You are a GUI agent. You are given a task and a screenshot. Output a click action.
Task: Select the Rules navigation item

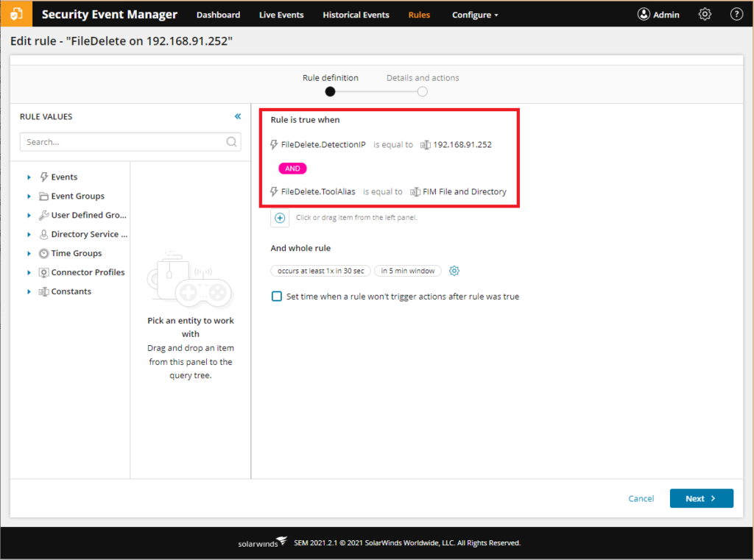pos(419,15)
